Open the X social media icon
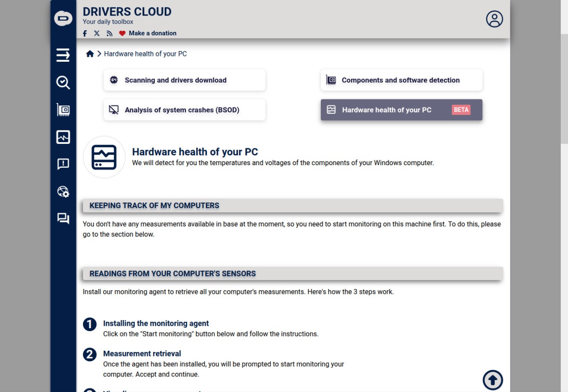 (x=97, y=33)
